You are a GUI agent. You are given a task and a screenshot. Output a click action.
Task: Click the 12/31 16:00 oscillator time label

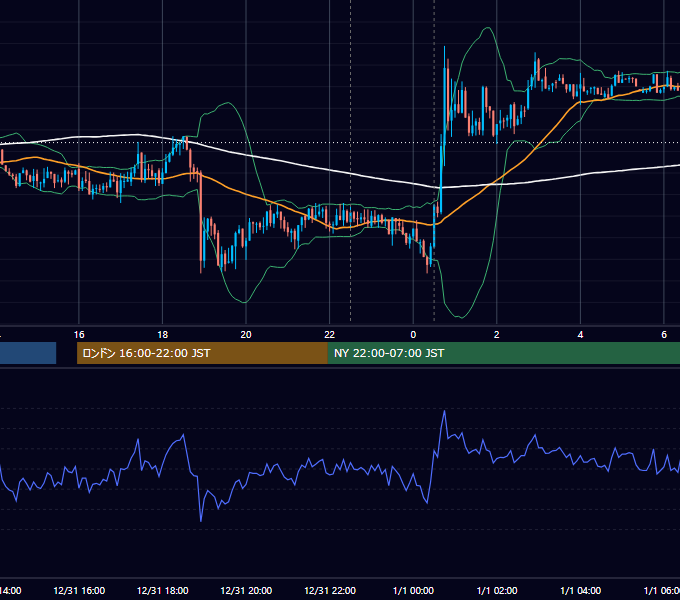coord(79,590)
